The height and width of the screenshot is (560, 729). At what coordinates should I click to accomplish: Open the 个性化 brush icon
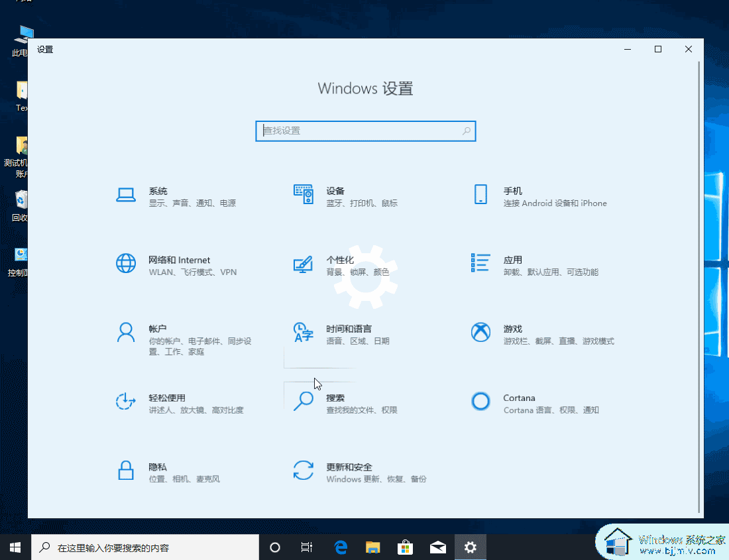tap(303, 264)
